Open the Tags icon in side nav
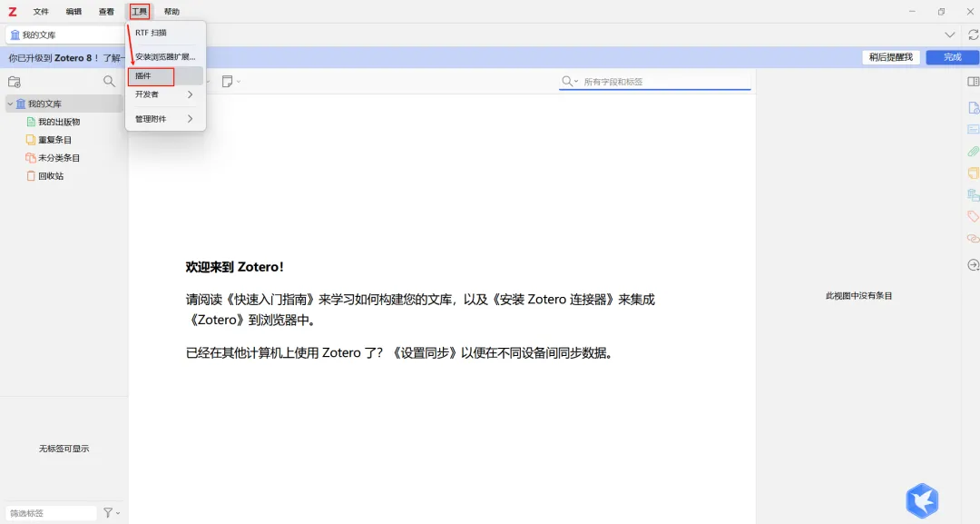This screenshot has height=524, width=980. click(x=973, y=217)
